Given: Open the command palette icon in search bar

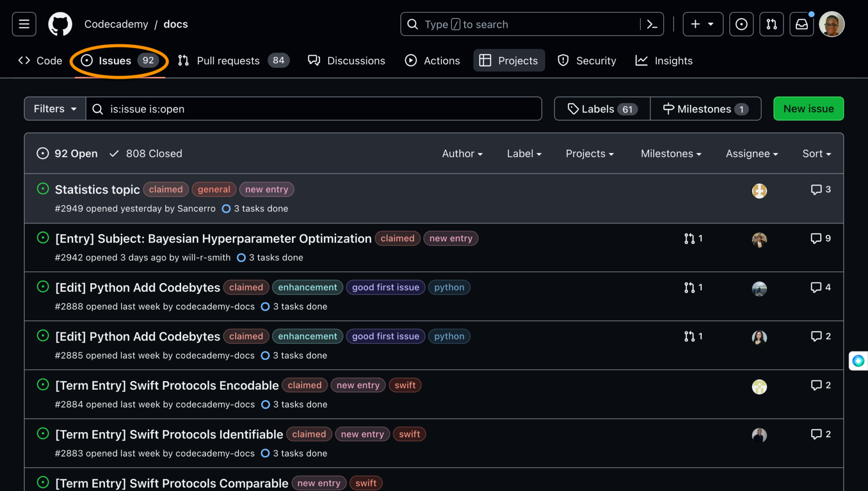Looking at the screenshot, I should pos(651,24).
